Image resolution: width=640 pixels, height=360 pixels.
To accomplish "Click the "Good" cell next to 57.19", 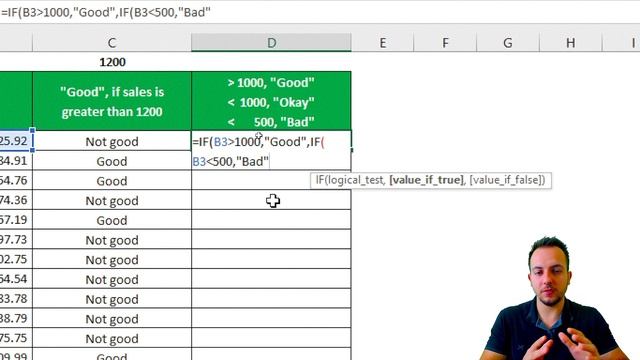I will [x=112, y=220].
